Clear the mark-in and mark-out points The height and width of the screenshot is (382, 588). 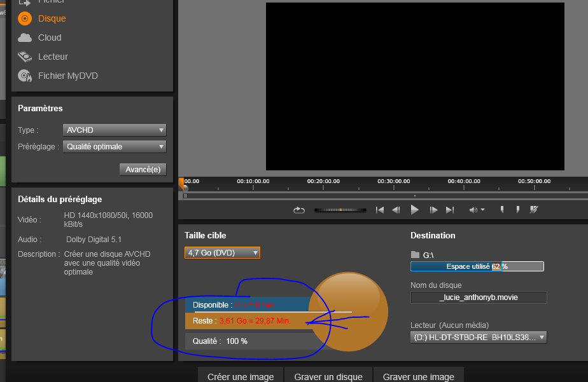coord(534,209)
